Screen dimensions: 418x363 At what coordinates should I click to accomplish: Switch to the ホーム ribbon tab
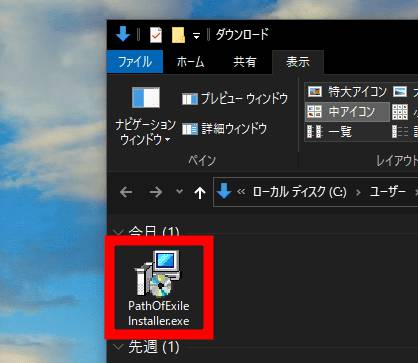pyautogui.click(x=190, y=62)
